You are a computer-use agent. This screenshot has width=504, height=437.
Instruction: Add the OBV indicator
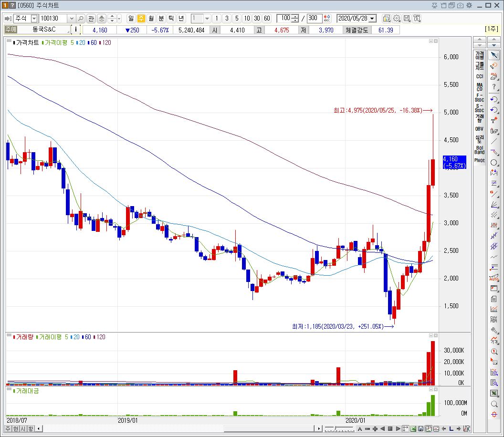tap(479, 129)
